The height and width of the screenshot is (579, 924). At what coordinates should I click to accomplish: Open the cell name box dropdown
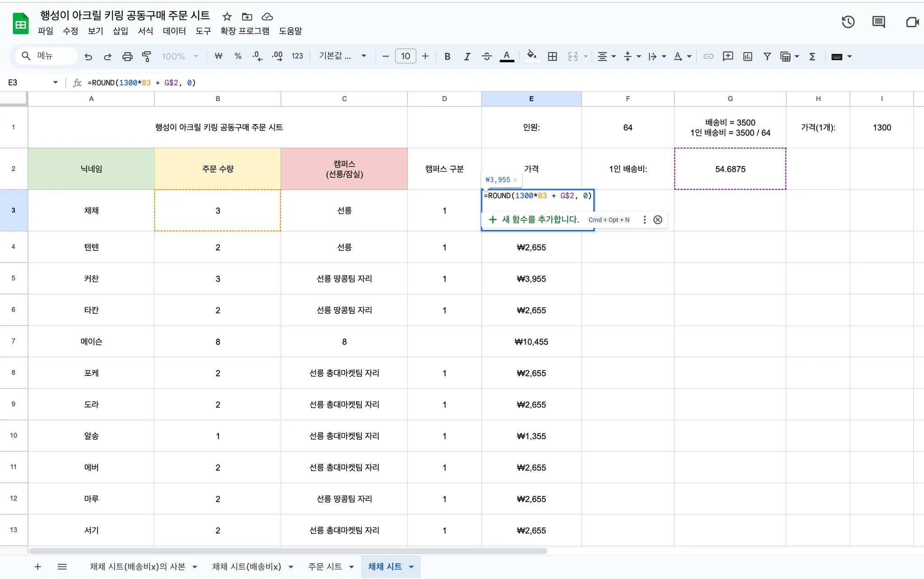pyautogui.click(x=55, y=83)
